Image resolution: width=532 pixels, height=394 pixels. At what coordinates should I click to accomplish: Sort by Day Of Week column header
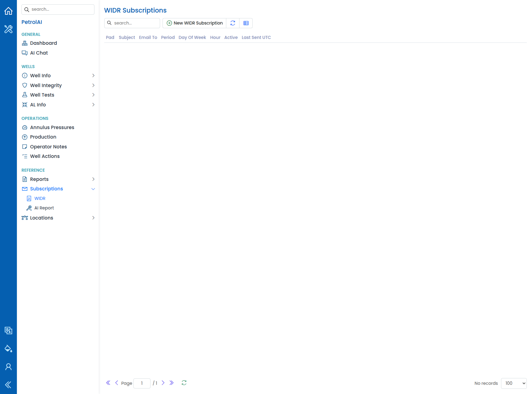[192, 37]
